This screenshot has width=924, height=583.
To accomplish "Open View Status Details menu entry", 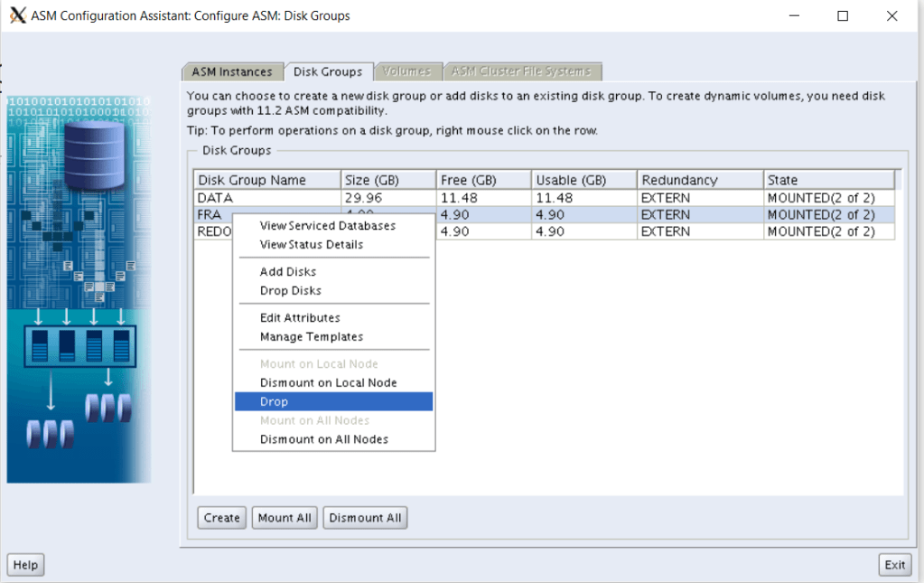I will [x=312, y=245].
